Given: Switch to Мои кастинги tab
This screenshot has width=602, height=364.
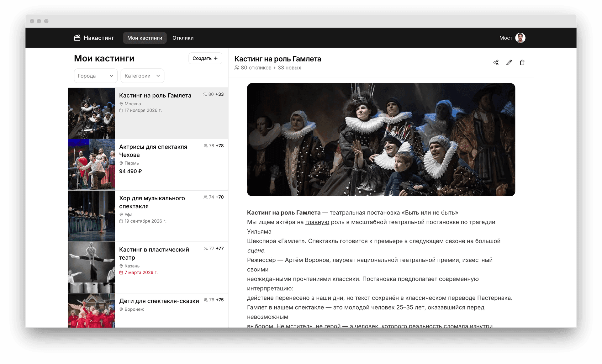Looking at the screenshot, I should pos(145,38).
